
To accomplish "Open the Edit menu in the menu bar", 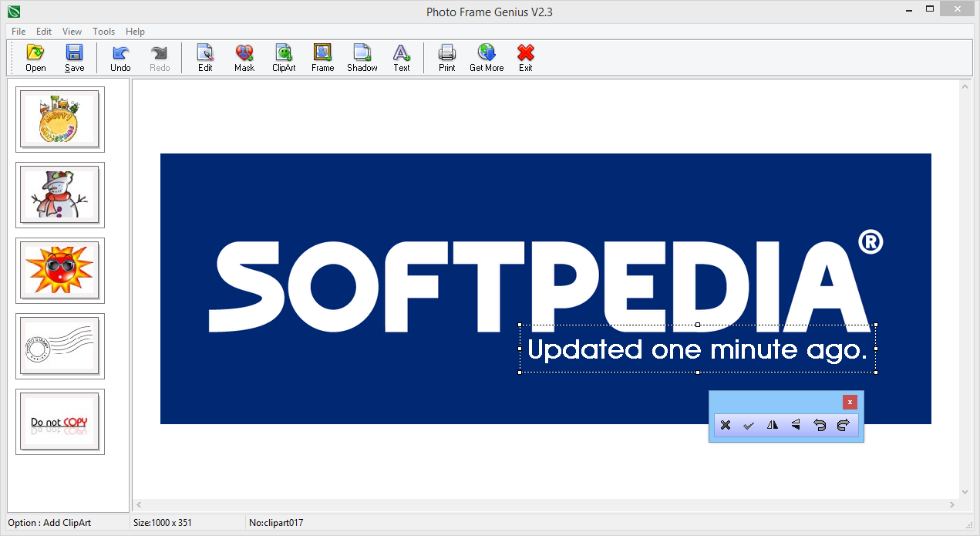I will (x=44, y=32).
